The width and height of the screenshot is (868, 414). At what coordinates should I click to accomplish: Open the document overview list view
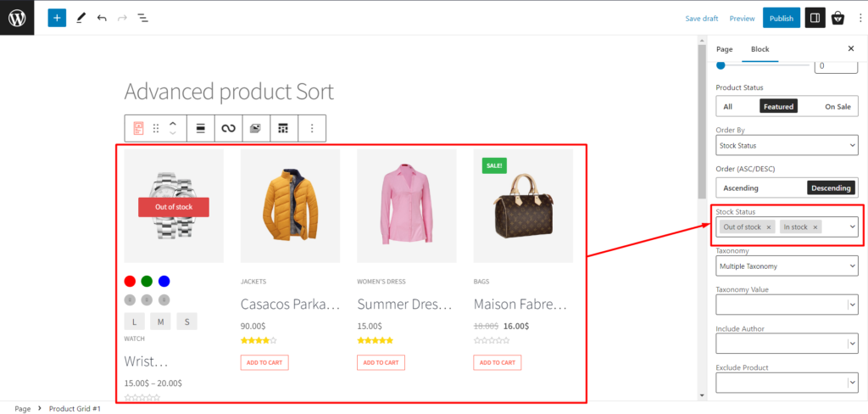click(x=142, y=18)
